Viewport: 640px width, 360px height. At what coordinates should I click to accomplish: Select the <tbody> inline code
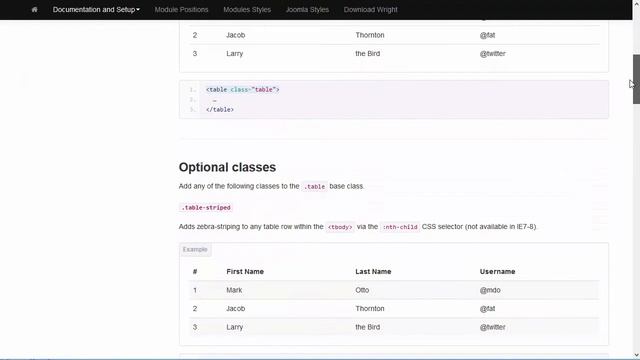click(x=340, y=227)
